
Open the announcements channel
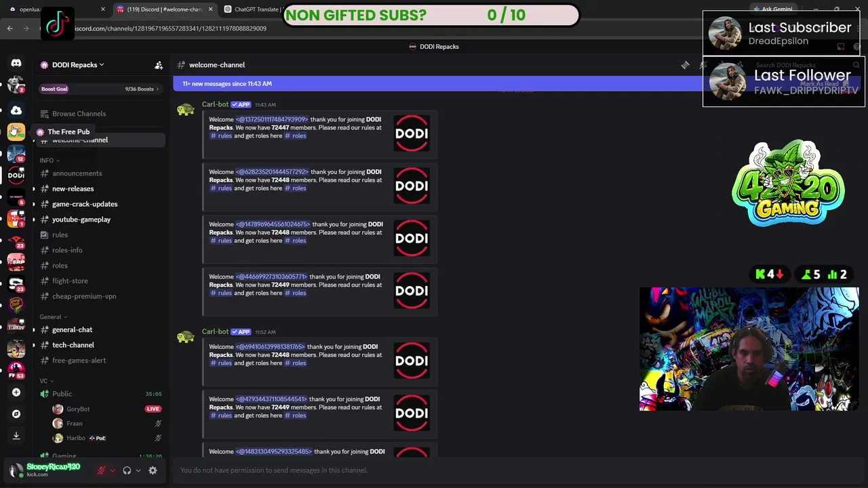(x=100, y=174)
